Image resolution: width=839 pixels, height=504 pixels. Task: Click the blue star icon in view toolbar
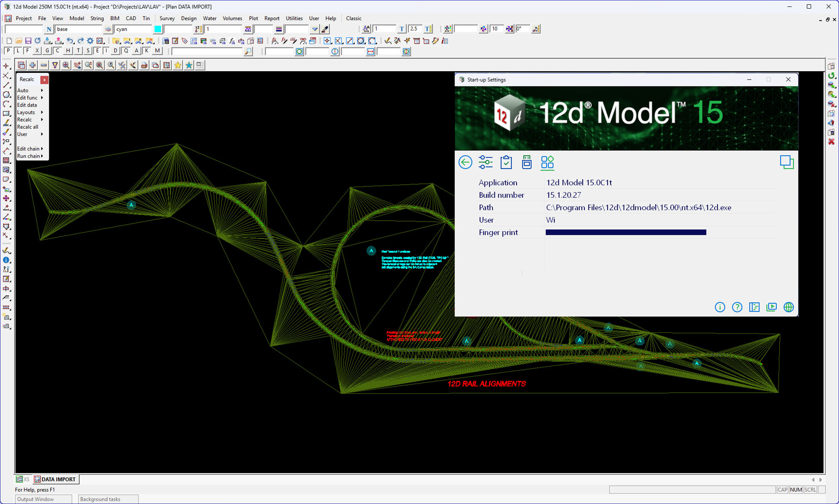(x=189, y=65)
